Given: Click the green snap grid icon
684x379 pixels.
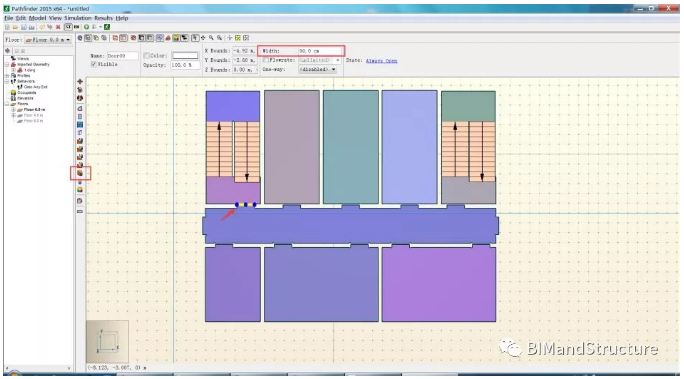Looking at the screenshot, I should point(238,38).
